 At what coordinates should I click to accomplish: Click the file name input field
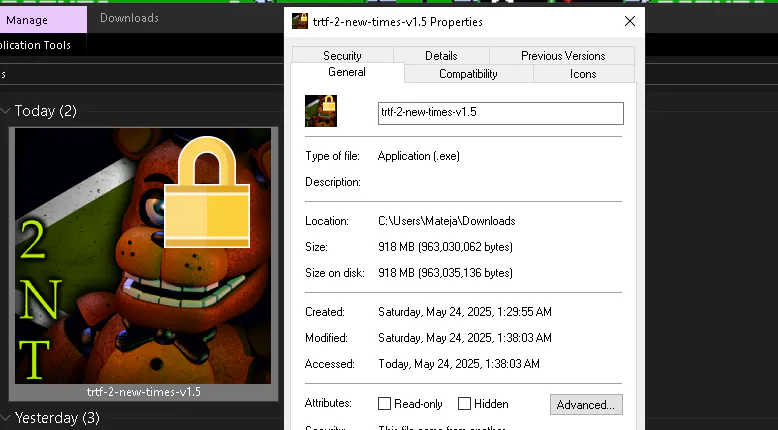point(501,113)
